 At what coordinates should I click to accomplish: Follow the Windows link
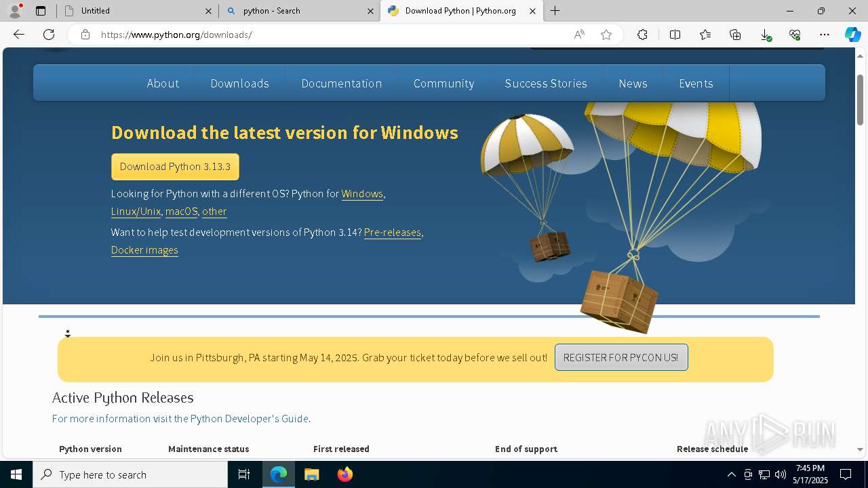point(362,194)
